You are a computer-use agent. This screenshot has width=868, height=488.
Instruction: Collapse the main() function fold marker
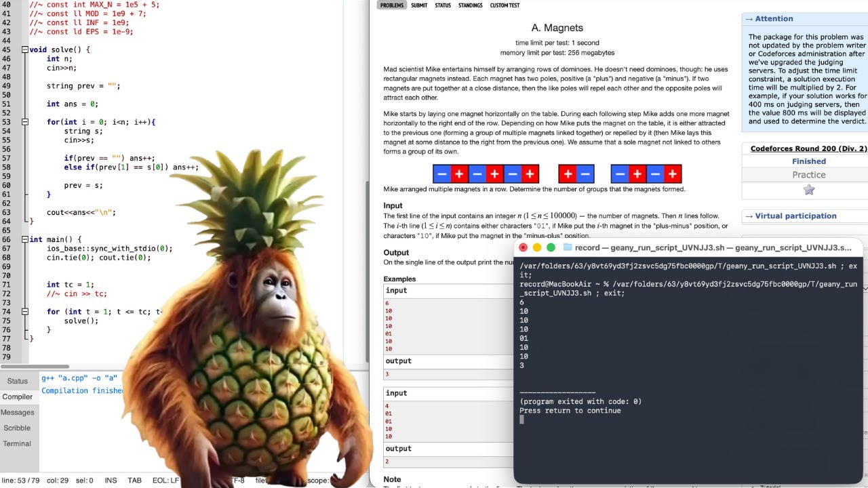pyautogui.click(x=24, y=239)
